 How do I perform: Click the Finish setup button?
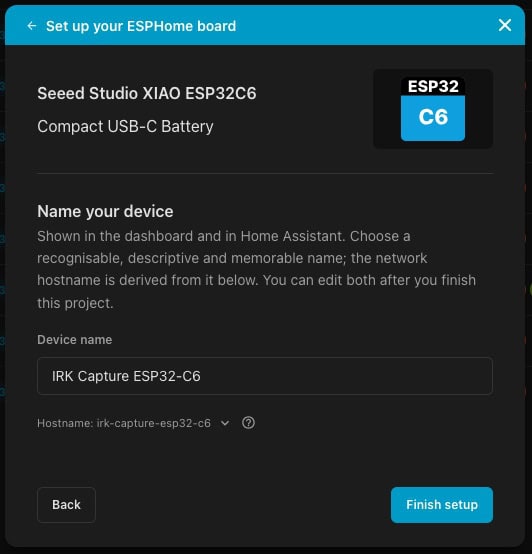click(442, 505)
